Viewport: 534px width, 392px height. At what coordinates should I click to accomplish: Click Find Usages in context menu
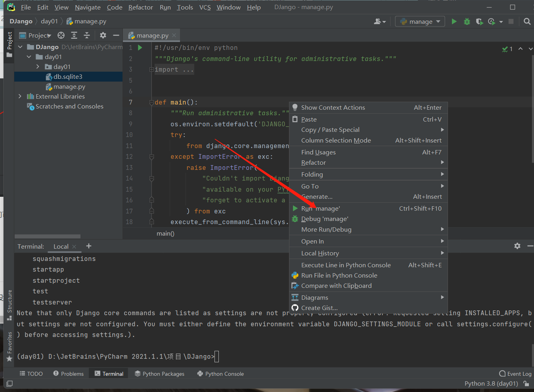coord(369,152)
